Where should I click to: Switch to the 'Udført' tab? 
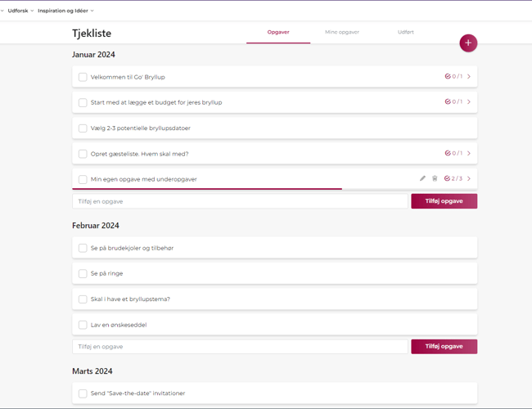pyautogui.click(x=405, y=32)
